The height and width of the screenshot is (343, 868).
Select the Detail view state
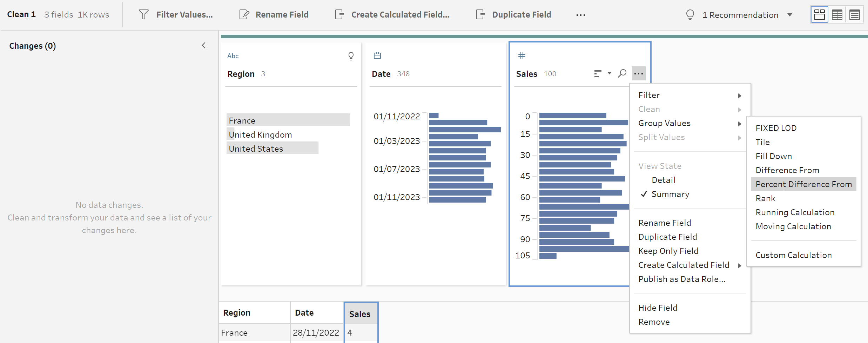(x=663, y=180)
